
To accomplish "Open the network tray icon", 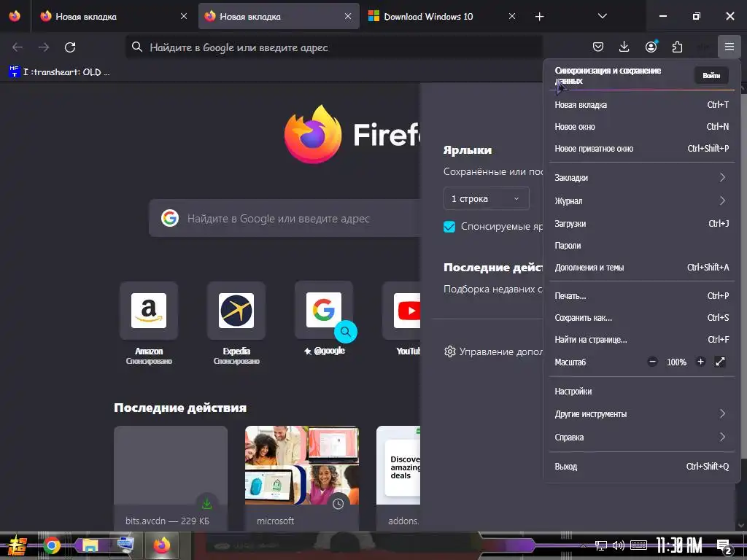I will point(601,545).
